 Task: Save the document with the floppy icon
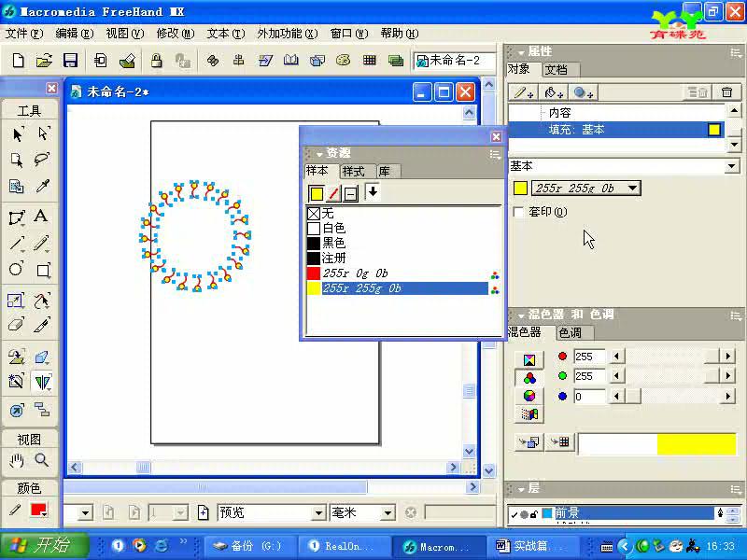[x=71, y=61]
